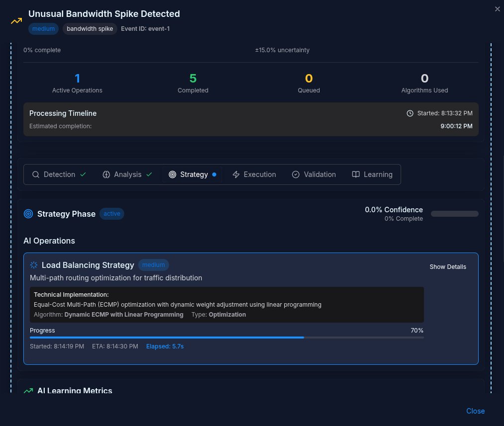Click the estimated completion time 9:00:12 PM
Screen dimensions: 504x426
pos(456,126)
